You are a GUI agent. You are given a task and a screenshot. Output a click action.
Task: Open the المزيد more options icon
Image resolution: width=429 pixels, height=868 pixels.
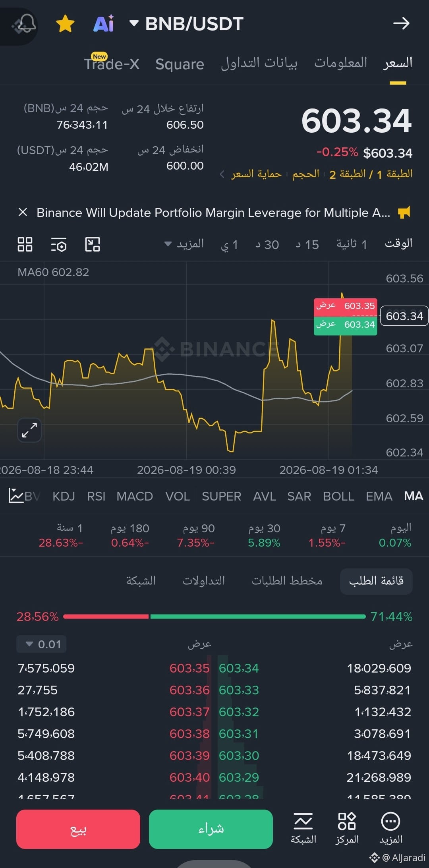click(x=391, y=828)
